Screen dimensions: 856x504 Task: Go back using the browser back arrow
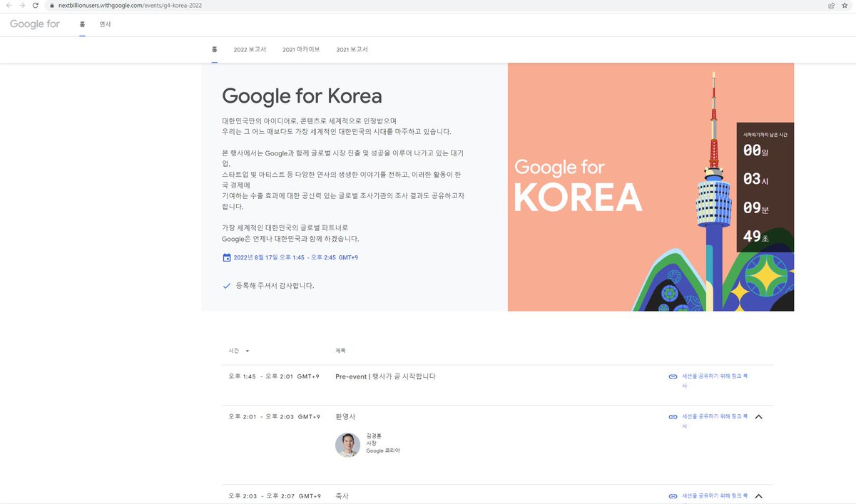(x=8, y=5)
